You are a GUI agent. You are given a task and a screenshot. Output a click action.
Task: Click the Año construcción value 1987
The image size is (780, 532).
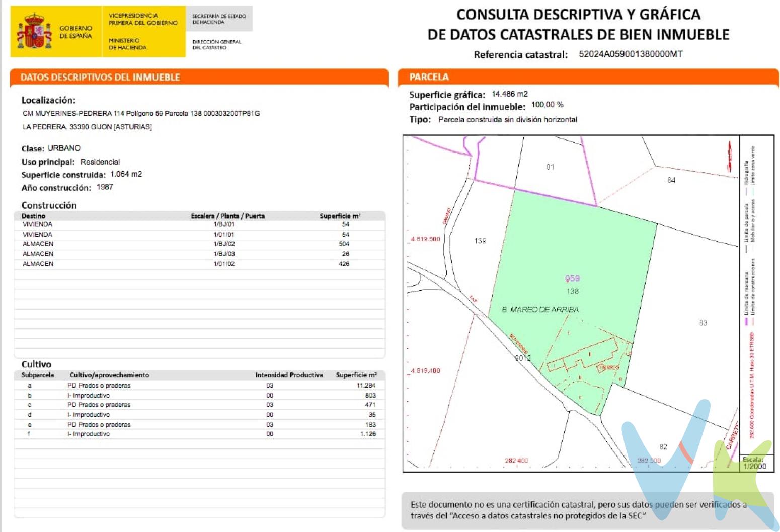pyautogui.click(x=105, y=187)
